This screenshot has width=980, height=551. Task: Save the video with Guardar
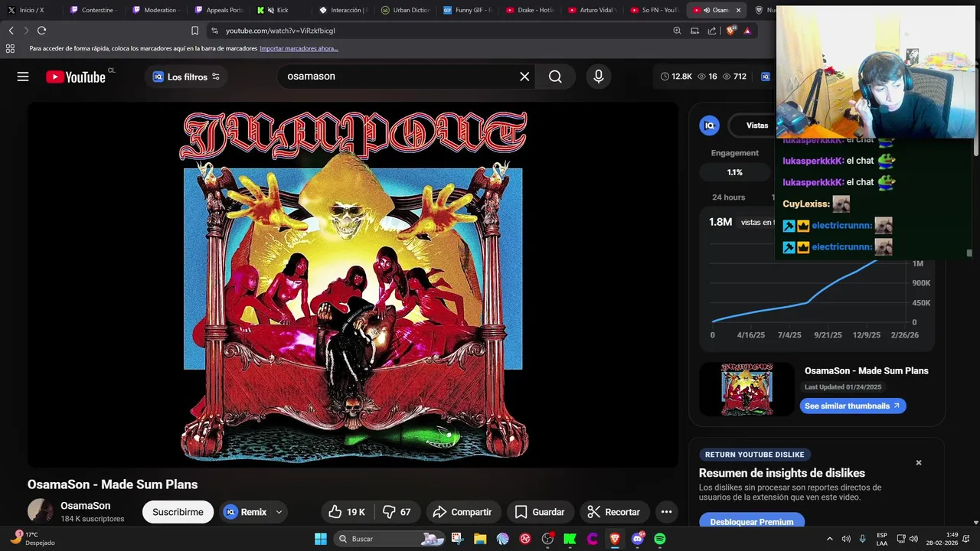click(540, 512)
